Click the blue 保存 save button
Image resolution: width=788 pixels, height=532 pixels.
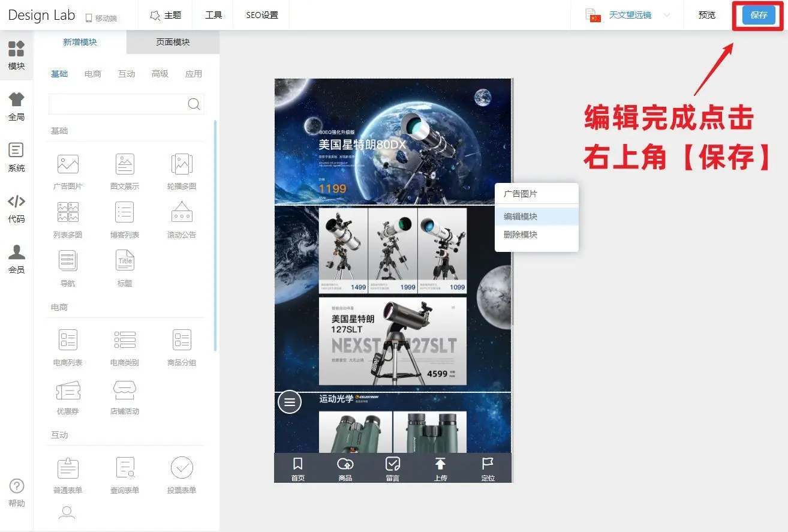click(759, 15)
